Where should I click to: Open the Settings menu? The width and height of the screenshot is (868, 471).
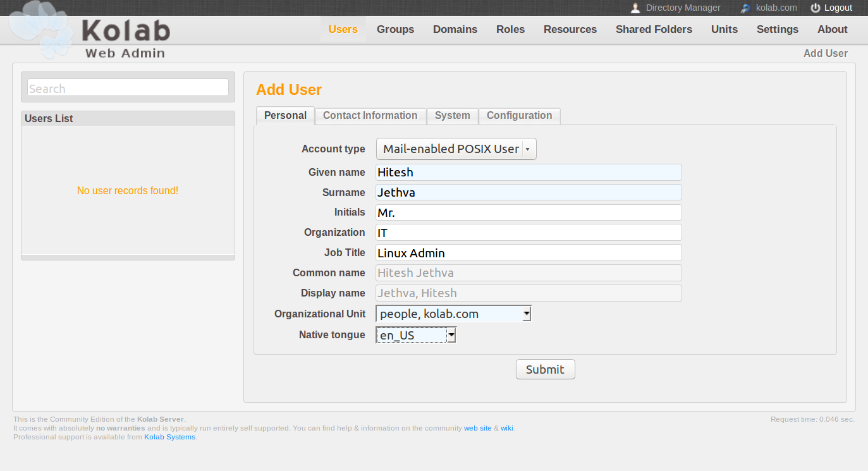click(x=778, y=29)
